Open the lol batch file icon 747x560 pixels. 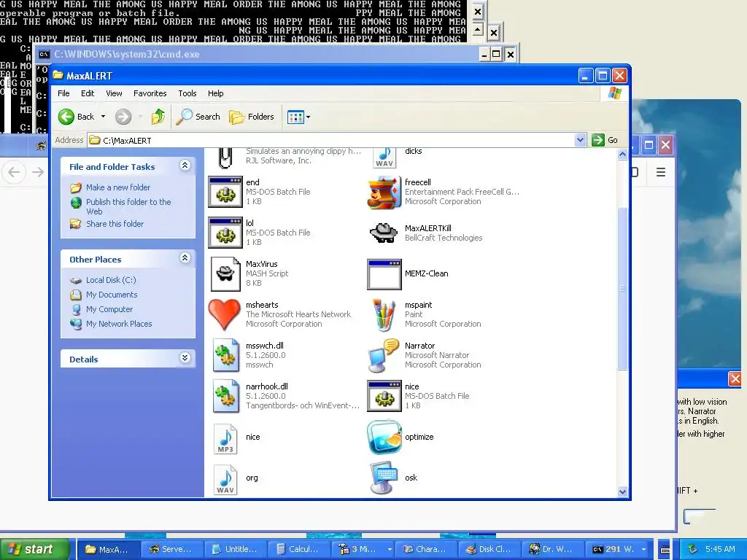pos(225,233)
